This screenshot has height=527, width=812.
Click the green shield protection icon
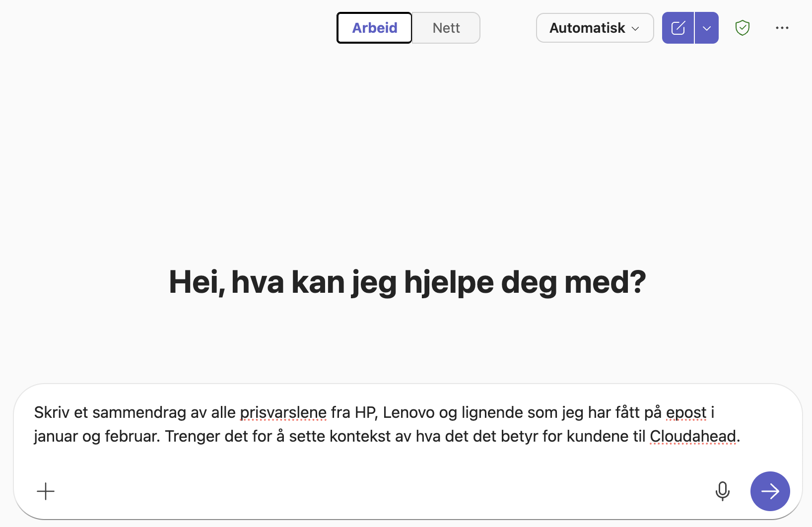coord(742,28)
